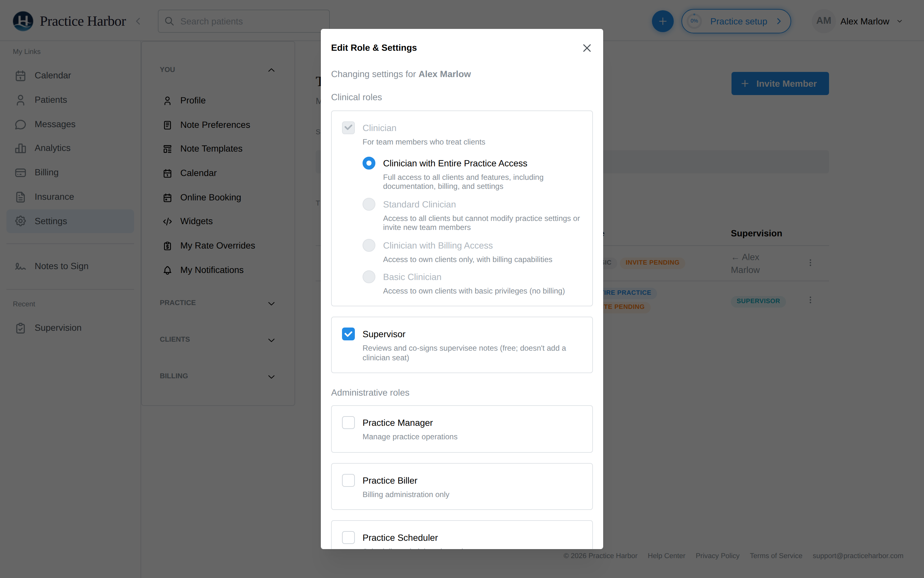This screenshot has width=924, height=578.
Task: Check the Practice Scheduler checkbox
Action: (348, 538)
